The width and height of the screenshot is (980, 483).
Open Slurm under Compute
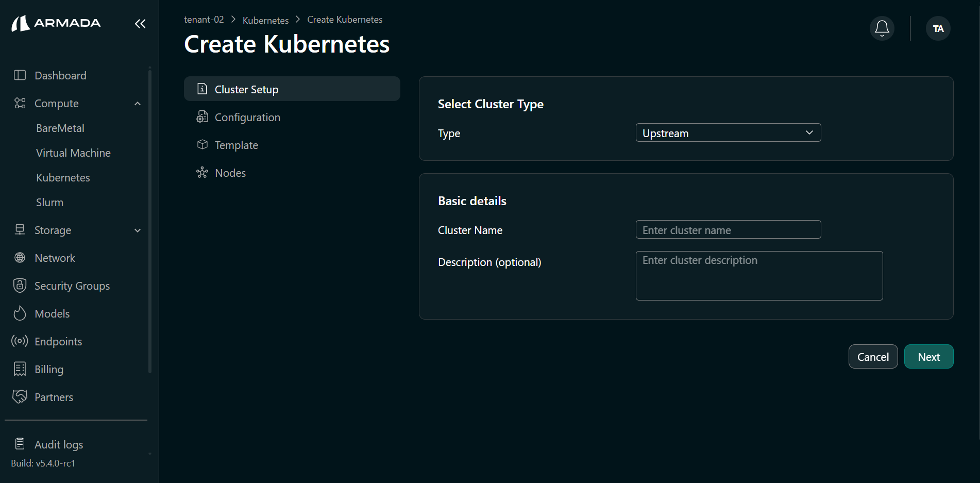coord(49,203)
